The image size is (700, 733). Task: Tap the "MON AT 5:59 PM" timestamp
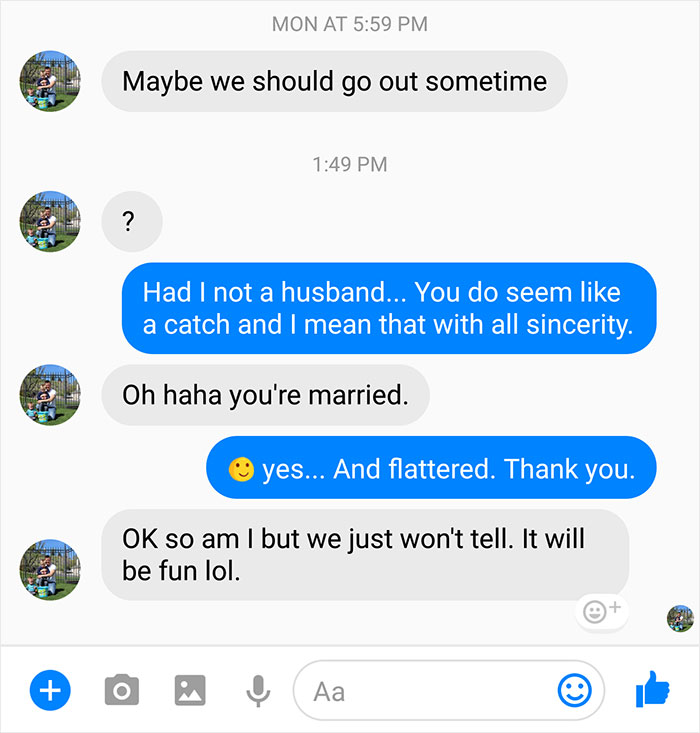pyautogui.click(x=349, y=24)
